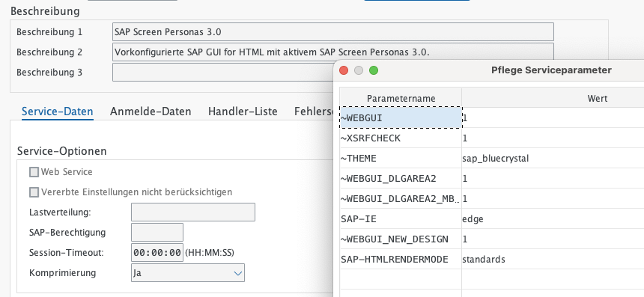
Task: Click the standards value cell
Action: click(553, 259)
